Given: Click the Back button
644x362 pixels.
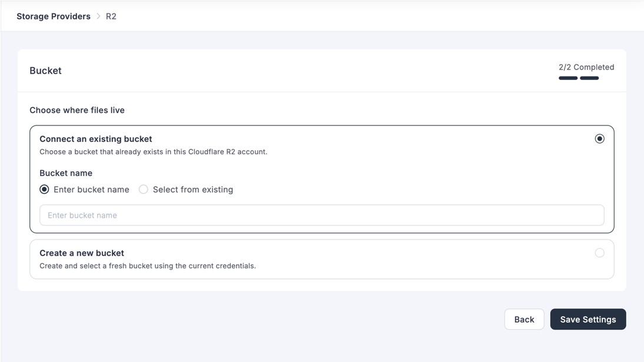Looking at the screenshot, I should pos(524,319).
